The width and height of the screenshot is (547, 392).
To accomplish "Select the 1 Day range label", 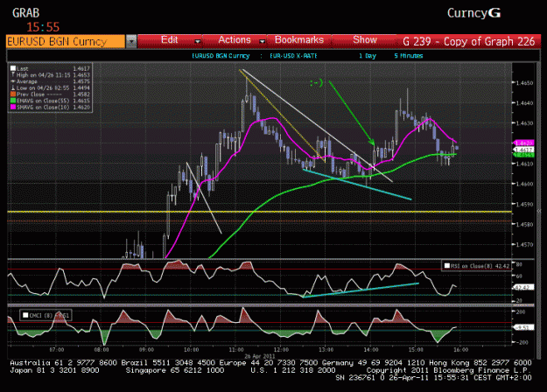I will (x=368, y=56).
